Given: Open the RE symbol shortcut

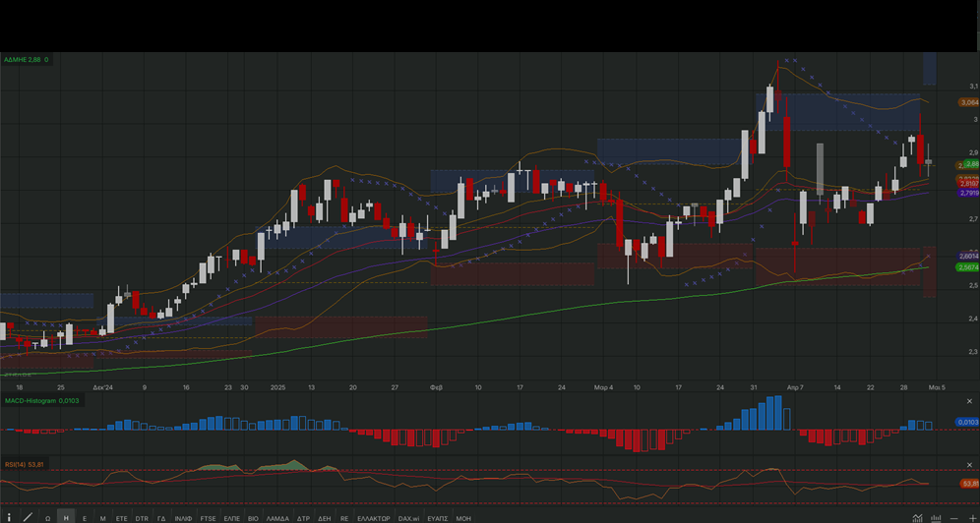Looking at the screenshot, I should tap(344, 519).
